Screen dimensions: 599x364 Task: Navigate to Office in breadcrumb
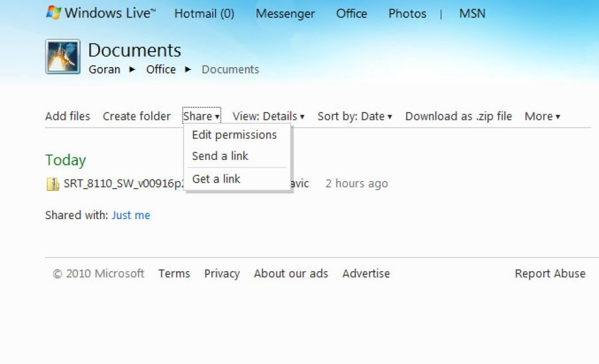[161, 69]
